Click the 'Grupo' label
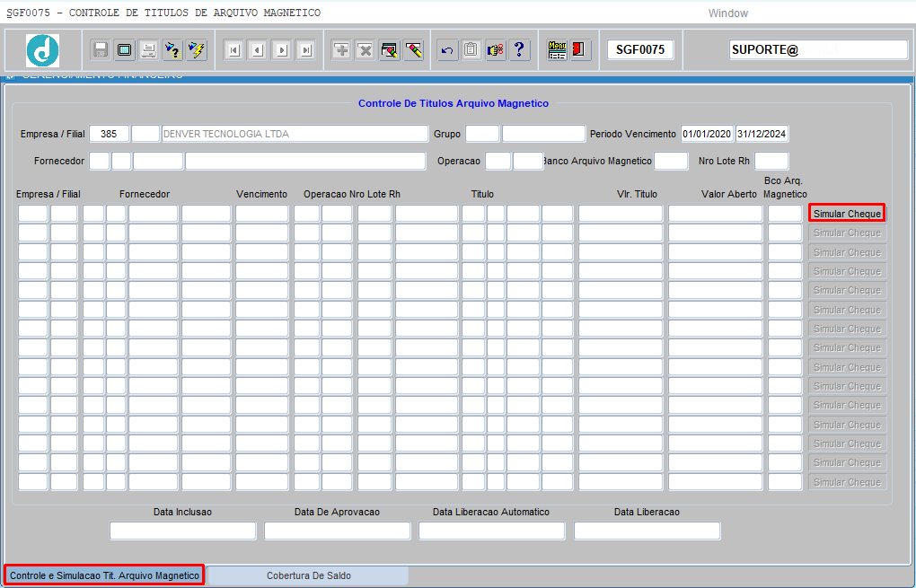916x588 pixels. (x=447, y=134)
